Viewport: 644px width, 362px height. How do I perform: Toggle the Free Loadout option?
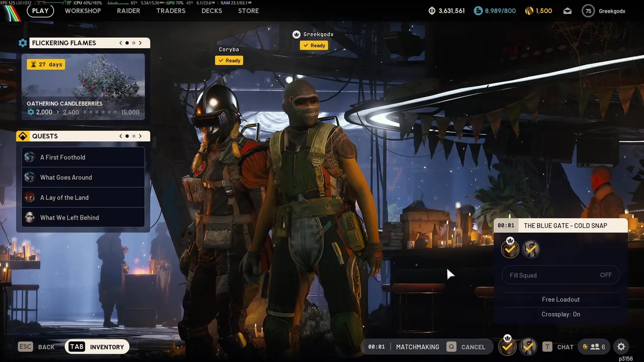[x=561, y=299]
